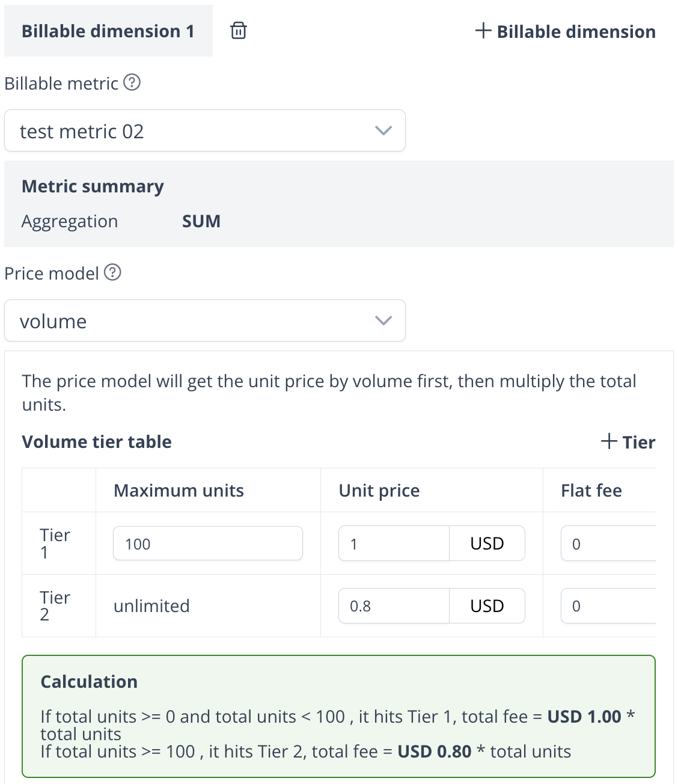Expand the Price model dropdown chevron
Image resolution: width=678 pixels, height=784 pixels.
coord(383,321)
